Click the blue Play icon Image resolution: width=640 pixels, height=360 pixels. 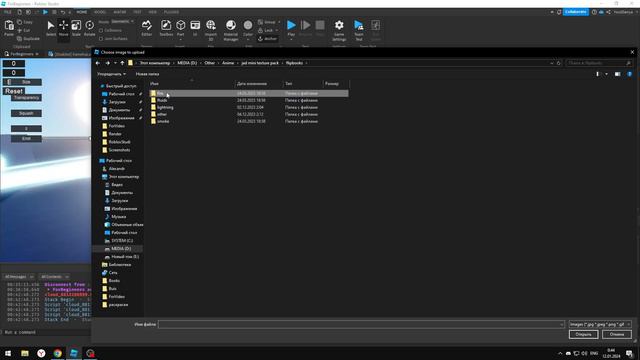click(291, 25)
